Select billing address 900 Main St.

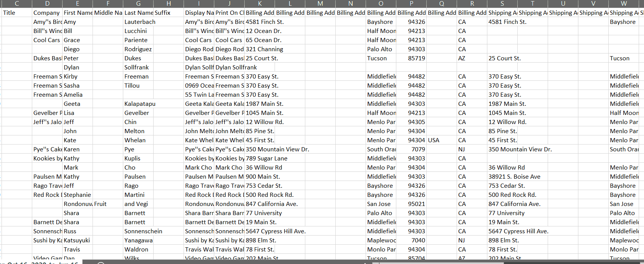(x=260, y=176)
